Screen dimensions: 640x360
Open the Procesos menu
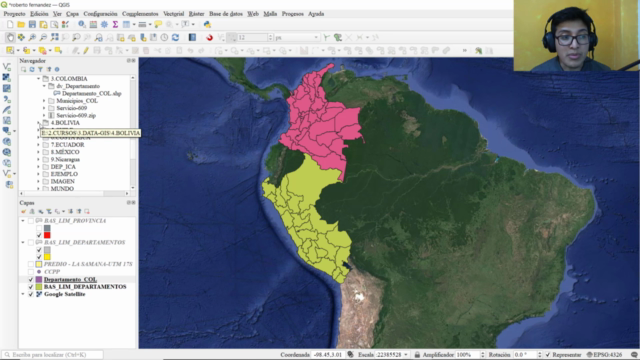[x=293, y=14]
